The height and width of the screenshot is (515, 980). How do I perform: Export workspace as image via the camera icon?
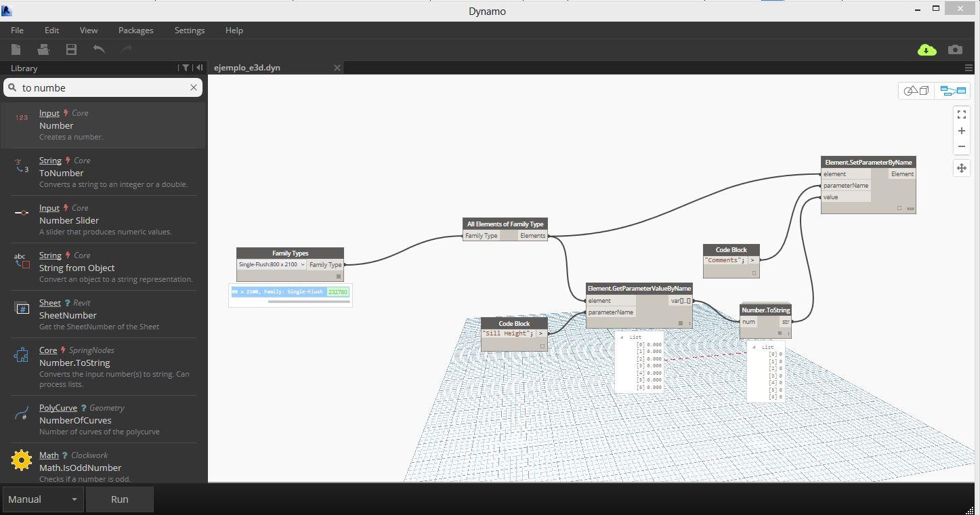click(x=955, y=49)
